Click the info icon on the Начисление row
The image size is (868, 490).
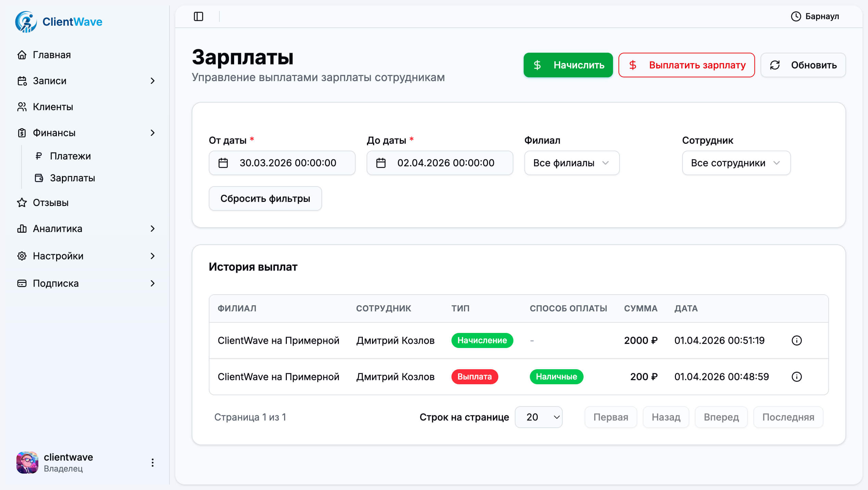[796, 340]
